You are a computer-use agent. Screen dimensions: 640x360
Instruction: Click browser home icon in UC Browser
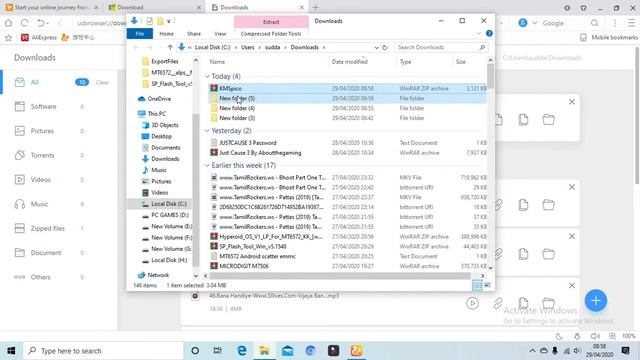pyautogui.click(x=8, y=23)
